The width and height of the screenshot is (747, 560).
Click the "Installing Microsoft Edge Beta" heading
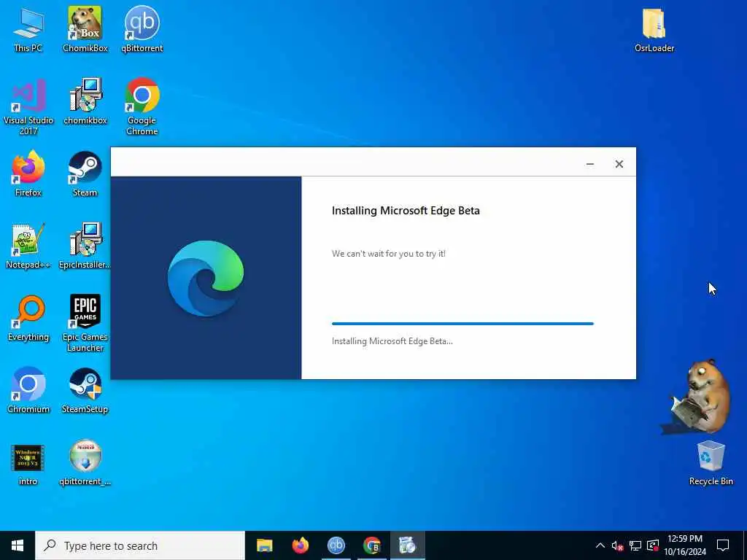tap(406, 211)
